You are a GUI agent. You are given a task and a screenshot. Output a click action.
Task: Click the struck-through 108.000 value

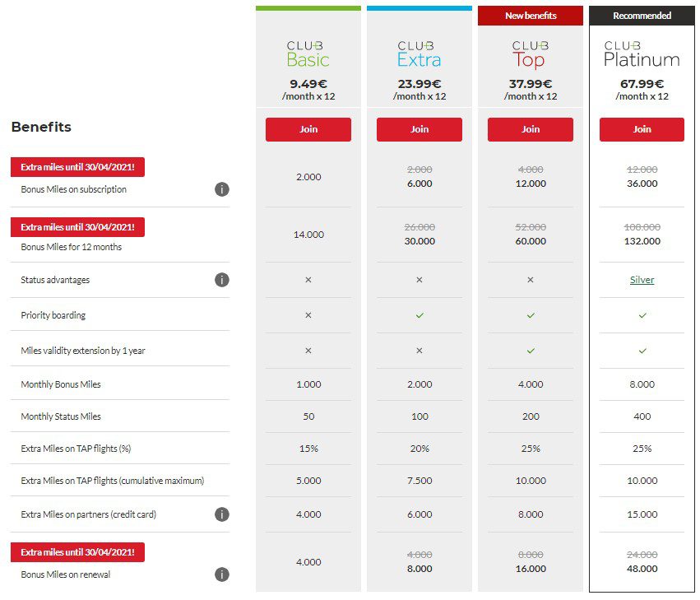point(642,227)
